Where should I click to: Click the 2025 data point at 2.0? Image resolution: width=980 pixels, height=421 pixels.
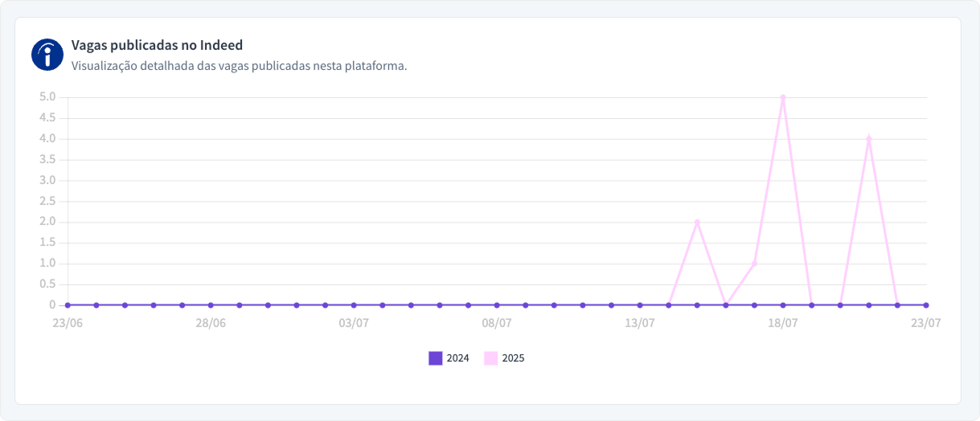click(x=697, y=222)
